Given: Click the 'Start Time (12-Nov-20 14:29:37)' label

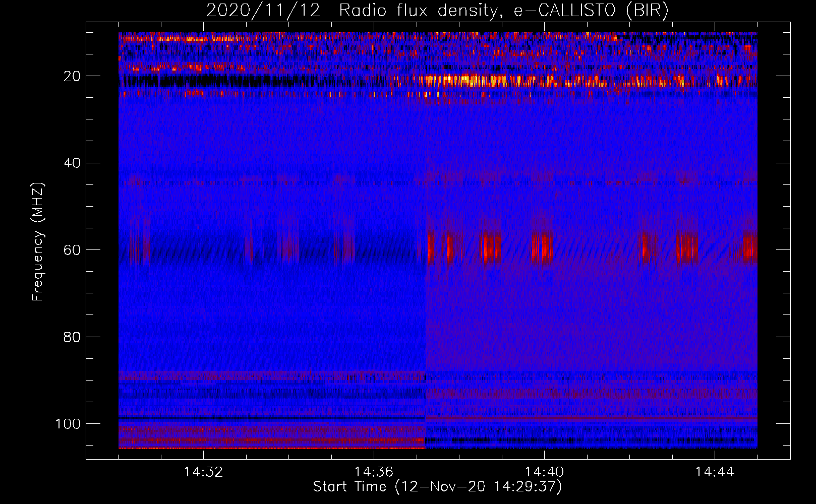Looking at the screenshot, I should point(437,487).
